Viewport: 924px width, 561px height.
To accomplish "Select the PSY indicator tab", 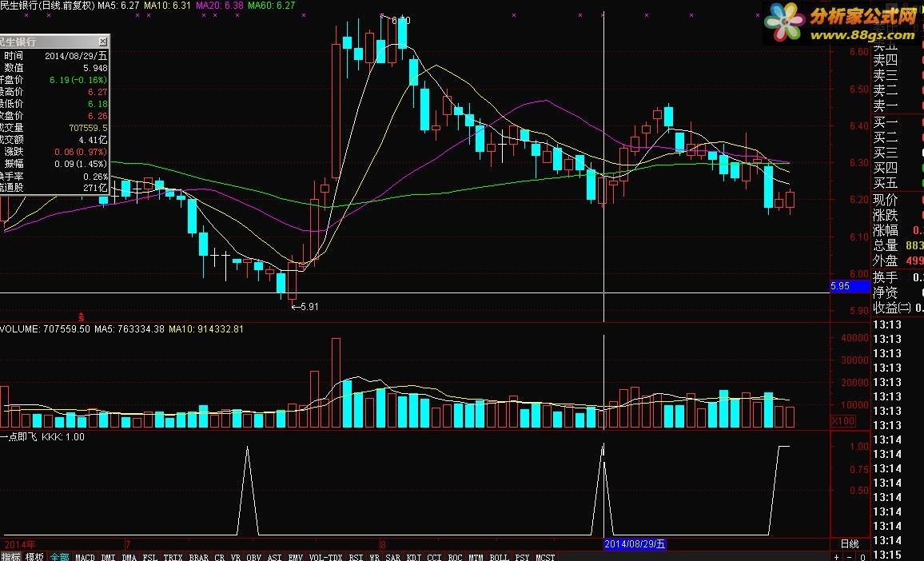I will (x=522, y=557).
